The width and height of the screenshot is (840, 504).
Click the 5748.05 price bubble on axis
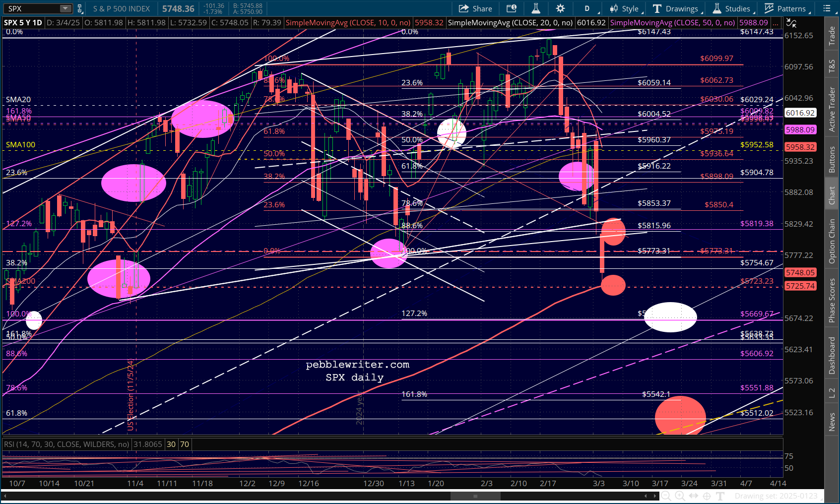pos(800,273)
